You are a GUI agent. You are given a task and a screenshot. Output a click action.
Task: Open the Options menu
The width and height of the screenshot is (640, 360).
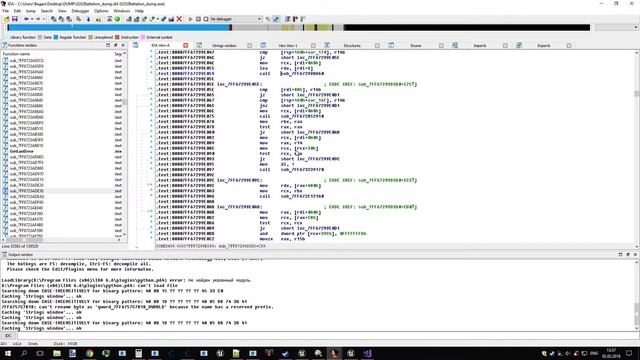pyautogui.click(x=101, y=11)
